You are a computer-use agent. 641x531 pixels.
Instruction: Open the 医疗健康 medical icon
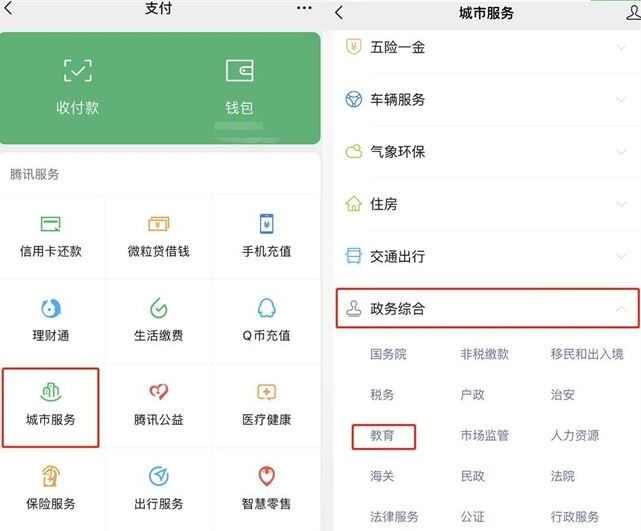pyautogui.click(x=267, y=392)
